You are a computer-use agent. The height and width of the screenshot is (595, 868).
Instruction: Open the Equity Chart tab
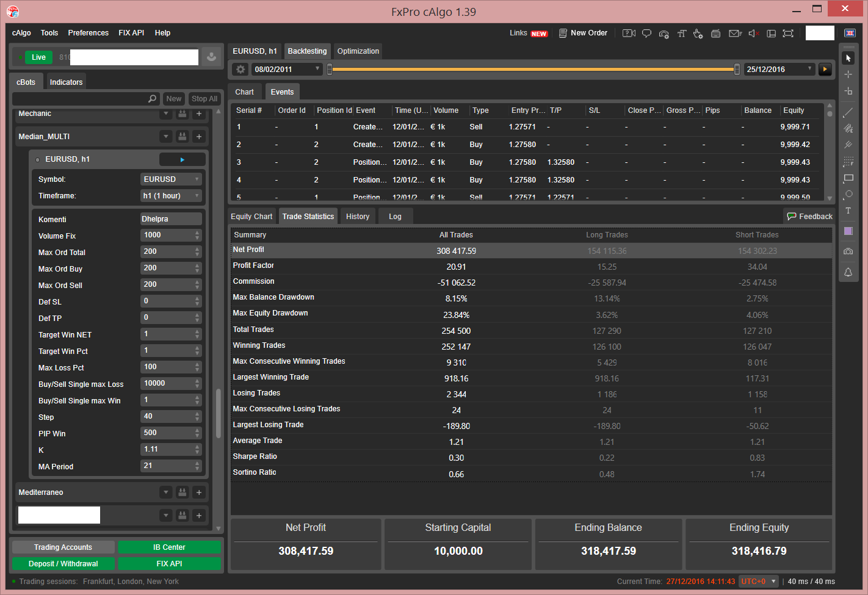251,217
